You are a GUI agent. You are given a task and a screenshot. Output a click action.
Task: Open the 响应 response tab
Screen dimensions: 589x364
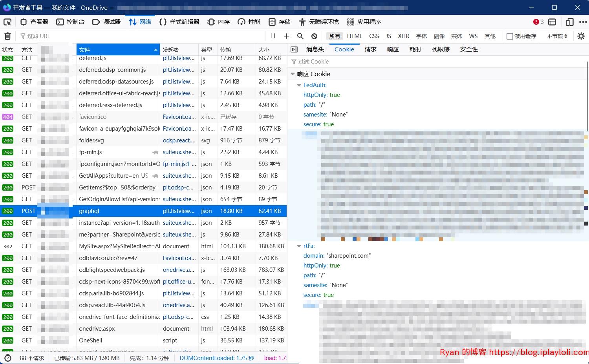pos(393,49)
